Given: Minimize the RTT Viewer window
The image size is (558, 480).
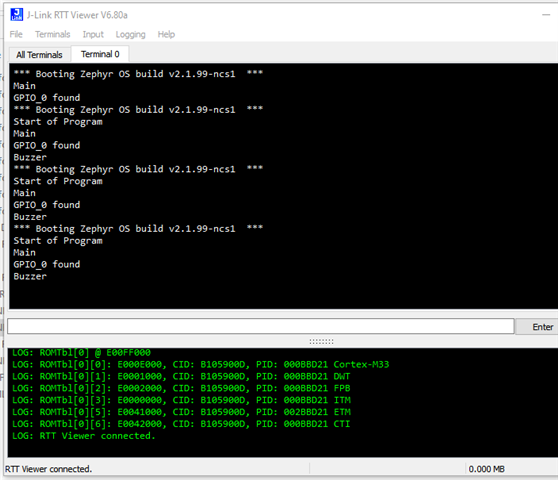Looking at the screenshot, I should (x=546, y=15).
